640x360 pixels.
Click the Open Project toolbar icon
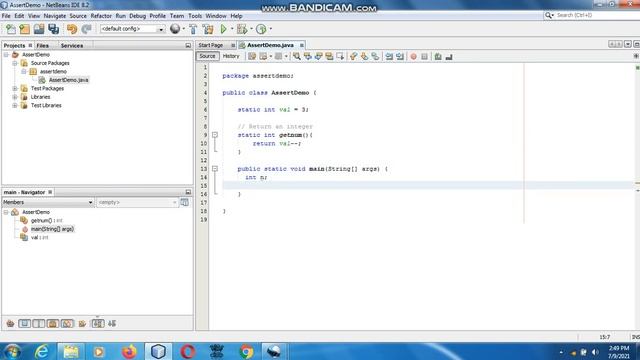[x=39, y=29]
